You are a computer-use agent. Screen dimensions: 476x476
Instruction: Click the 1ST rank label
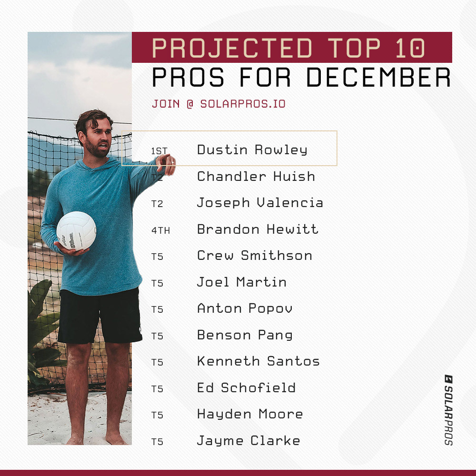(159, 151)
